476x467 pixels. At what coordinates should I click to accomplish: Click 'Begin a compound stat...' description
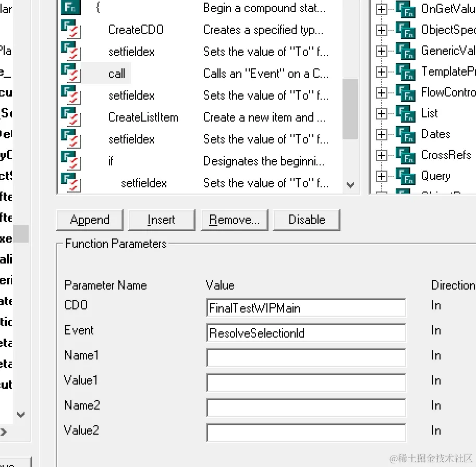coord(264,8)
